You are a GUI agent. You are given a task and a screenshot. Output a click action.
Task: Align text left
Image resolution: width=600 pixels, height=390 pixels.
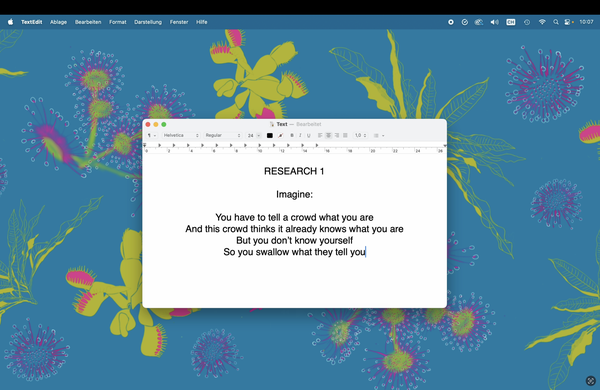[x=320, y=135]
